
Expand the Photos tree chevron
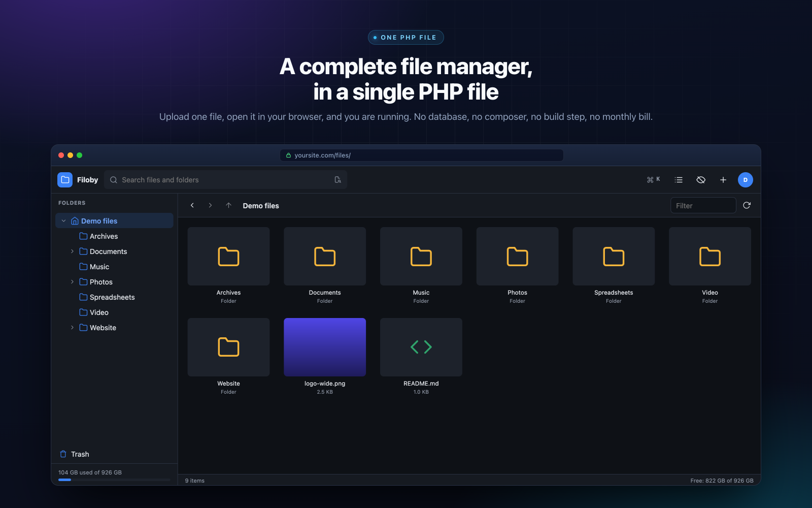72,282
